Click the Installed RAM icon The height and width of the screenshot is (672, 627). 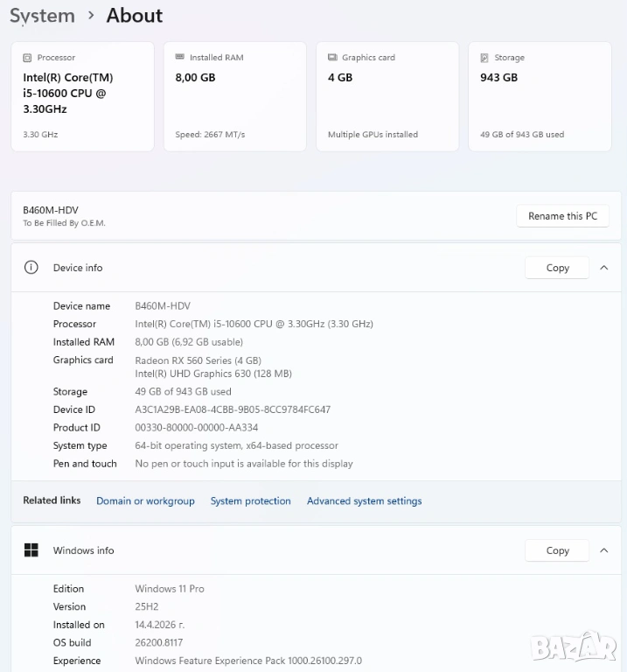click(179, 58)
